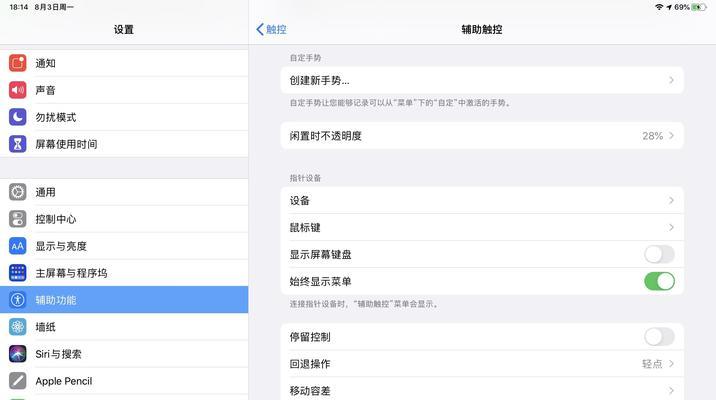
Task: Tap the 辅助触控 page title
Action: pos(482,29)
